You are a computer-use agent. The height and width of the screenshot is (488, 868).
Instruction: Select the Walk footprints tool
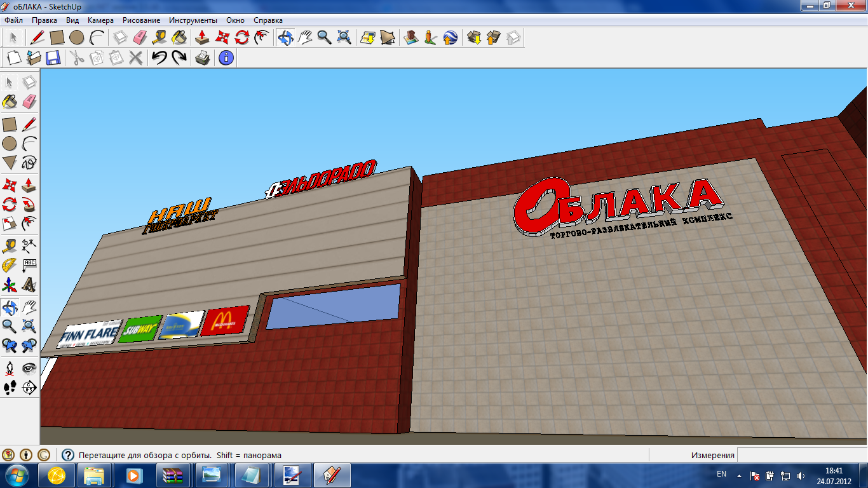point(10,387)
